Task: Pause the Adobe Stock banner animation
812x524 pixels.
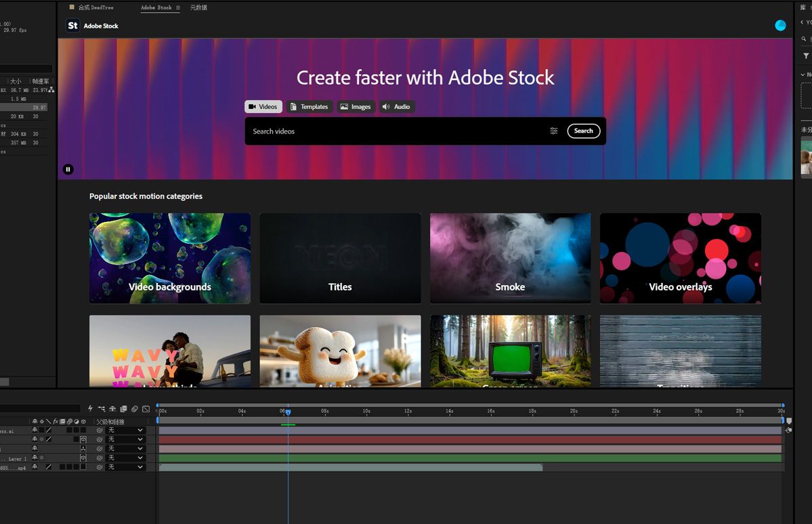Action: (x=68, y=169)
